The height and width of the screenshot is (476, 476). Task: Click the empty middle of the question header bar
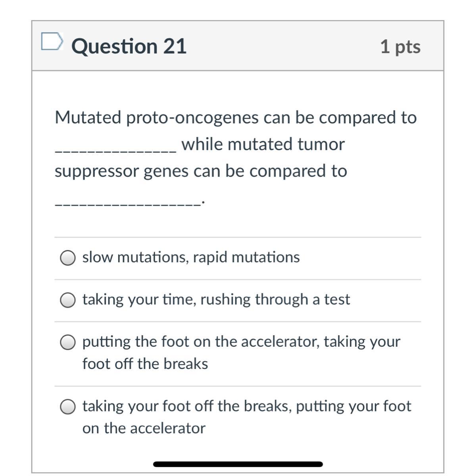coord(282,46)
